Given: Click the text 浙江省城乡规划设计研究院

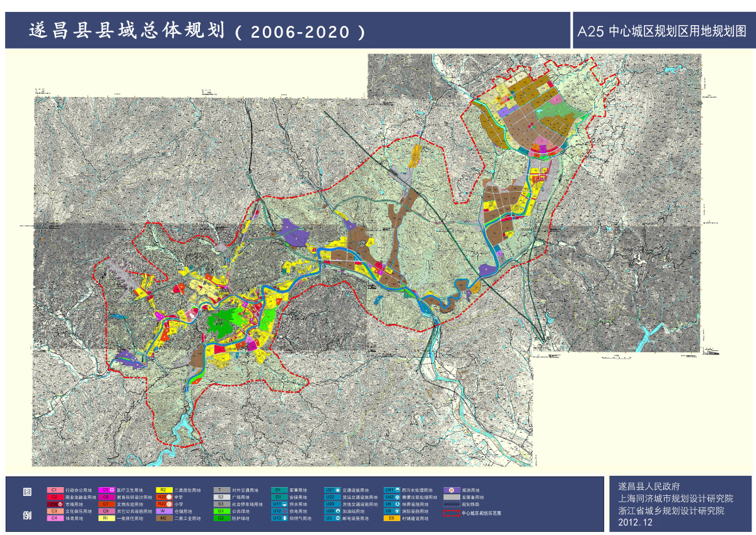Looking at the screenshot, I should tap(671, 510).
